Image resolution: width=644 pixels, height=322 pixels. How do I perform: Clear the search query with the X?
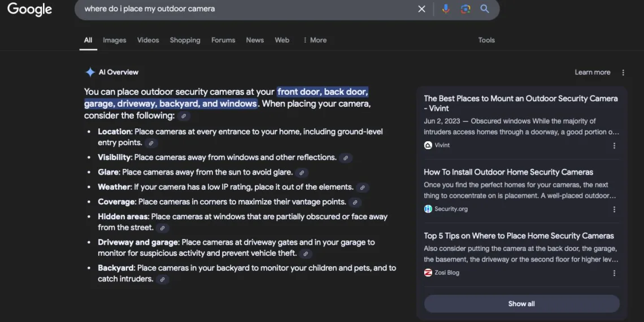[x=421, y=9]
